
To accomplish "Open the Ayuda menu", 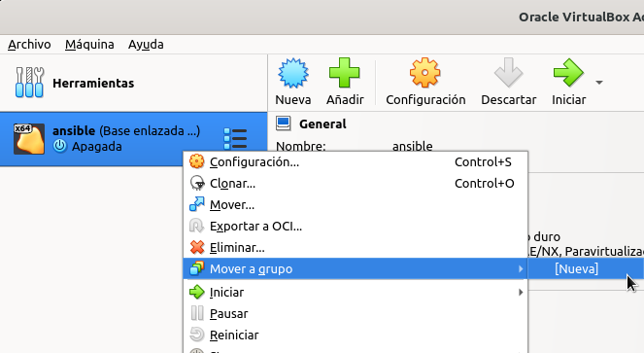I will (x=146, y=45).
